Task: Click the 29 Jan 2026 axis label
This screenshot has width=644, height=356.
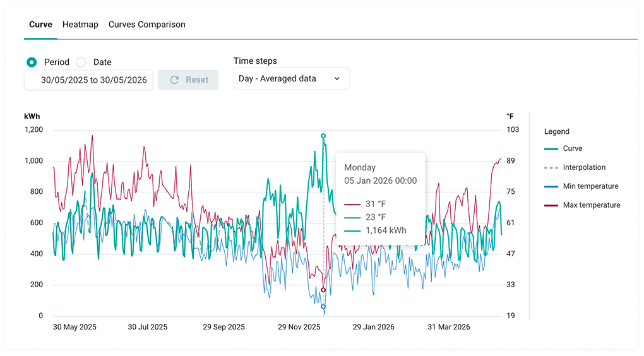Action: click(373, 327)
